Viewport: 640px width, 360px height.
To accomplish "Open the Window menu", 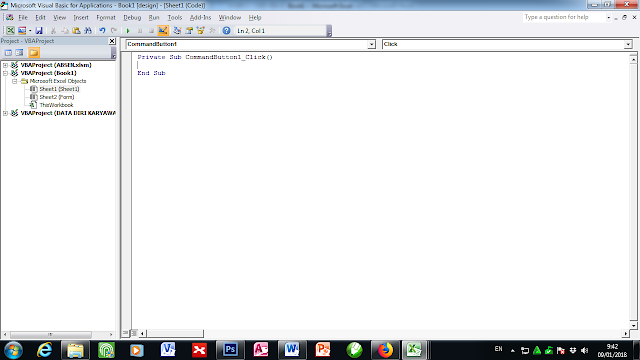I will pos(230,18).
